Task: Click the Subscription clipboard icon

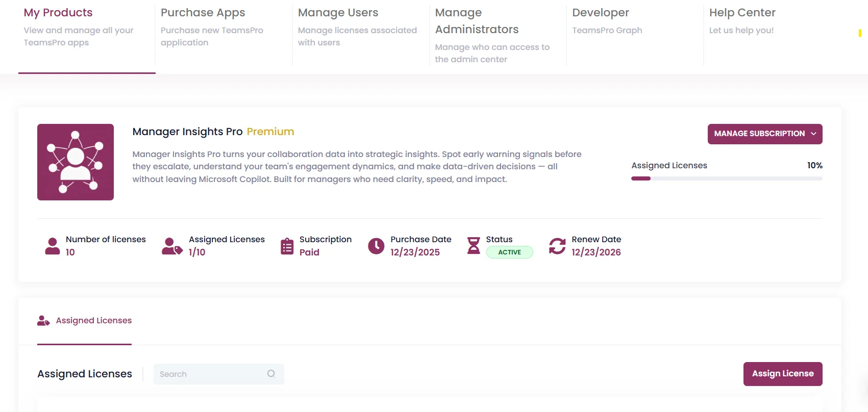Action: point(287,246)
